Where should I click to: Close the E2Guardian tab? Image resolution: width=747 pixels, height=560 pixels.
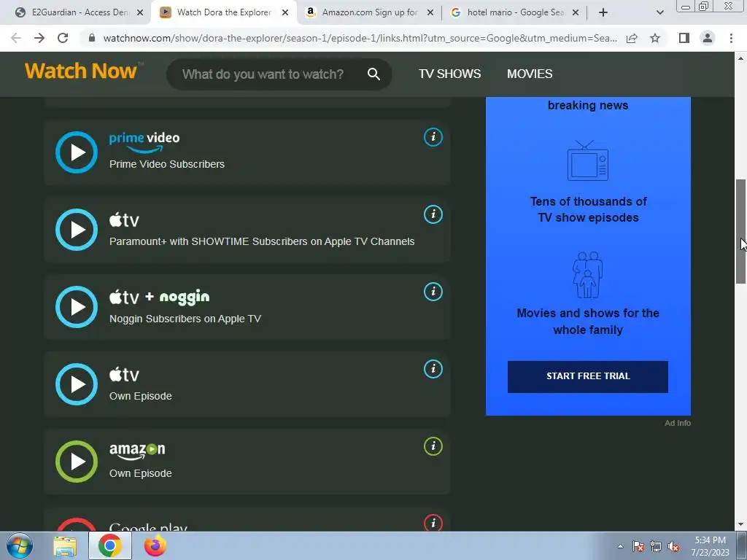[x=140, y=12]
